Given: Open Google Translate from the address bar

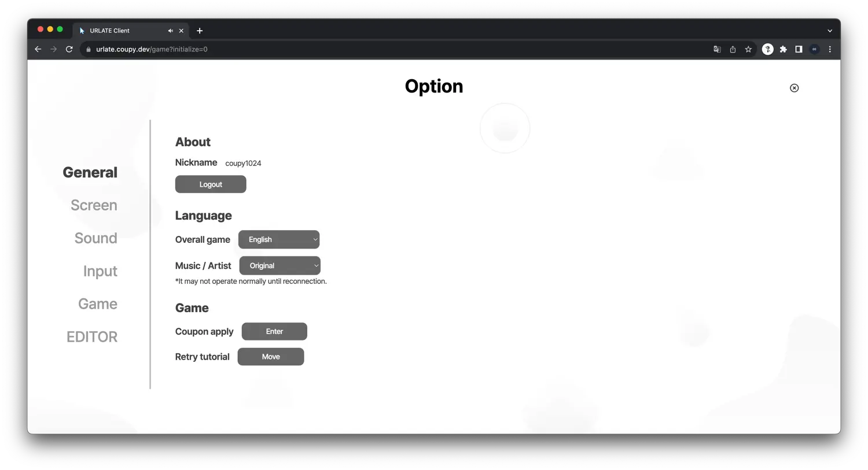Looking at the screenshot, I should [x=717, y=49].
